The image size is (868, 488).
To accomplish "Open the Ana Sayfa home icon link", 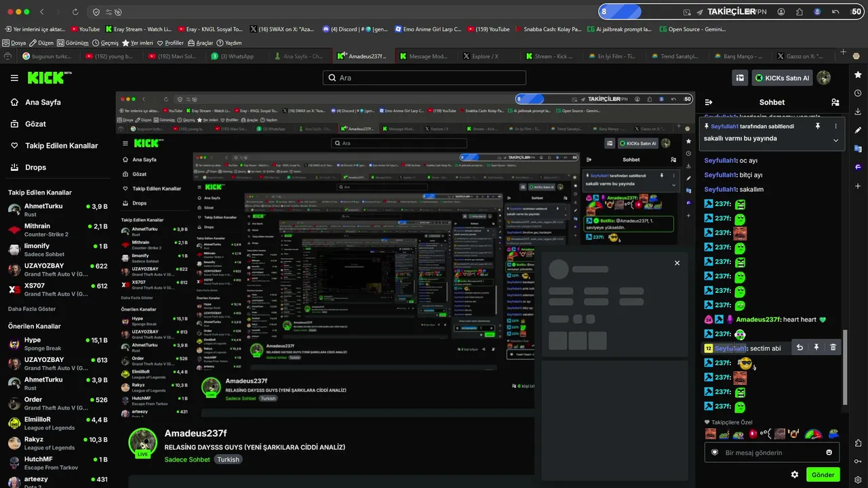I will [x=14, y=102].
